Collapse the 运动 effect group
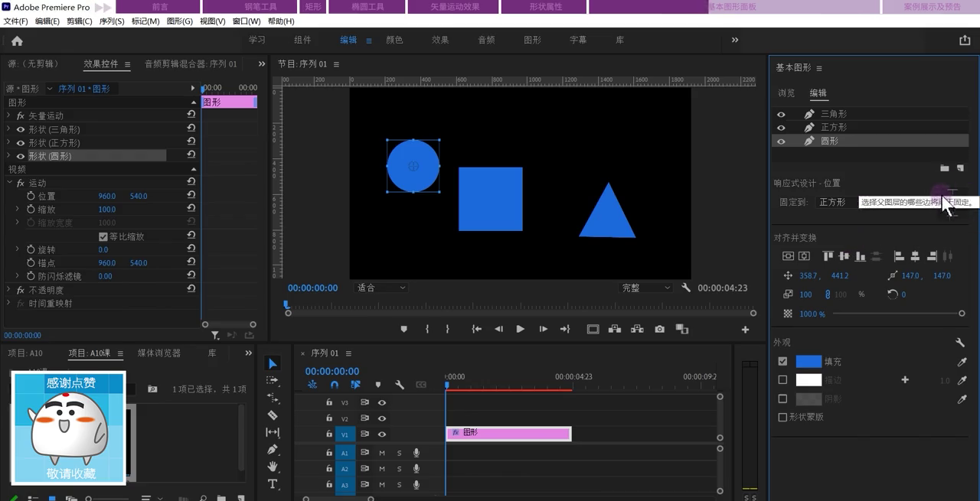Image resolution: width=980 pixels, height=501 pixels. coord(9,183)
